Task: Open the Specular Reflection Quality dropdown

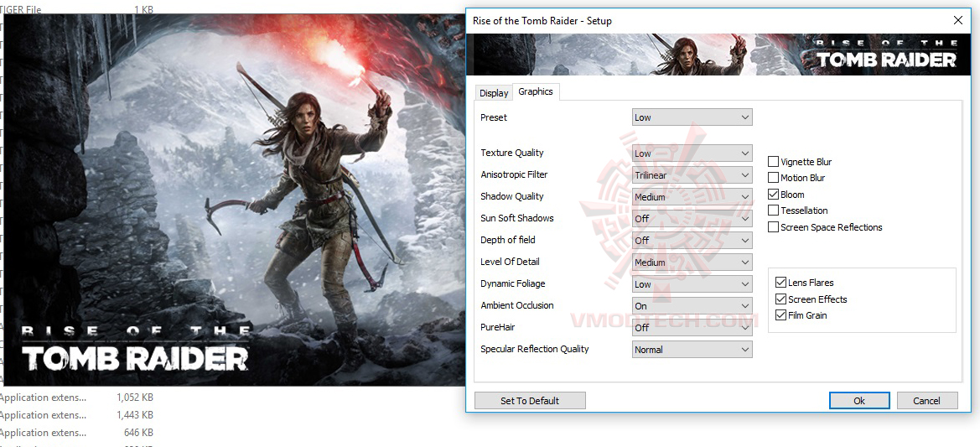Action: 692,350
